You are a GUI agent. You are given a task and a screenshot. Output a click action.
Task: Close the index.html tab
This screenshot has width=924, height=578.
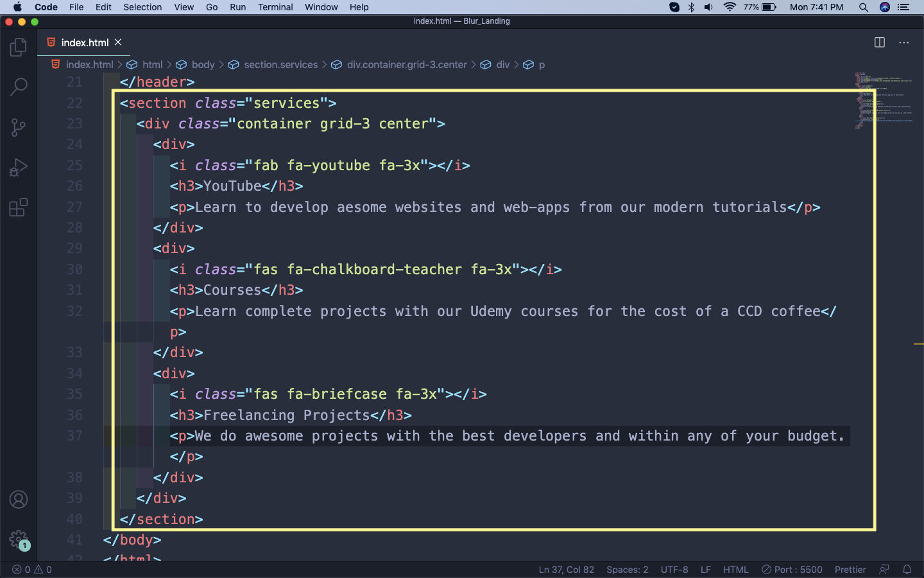[x=118, y=42]
